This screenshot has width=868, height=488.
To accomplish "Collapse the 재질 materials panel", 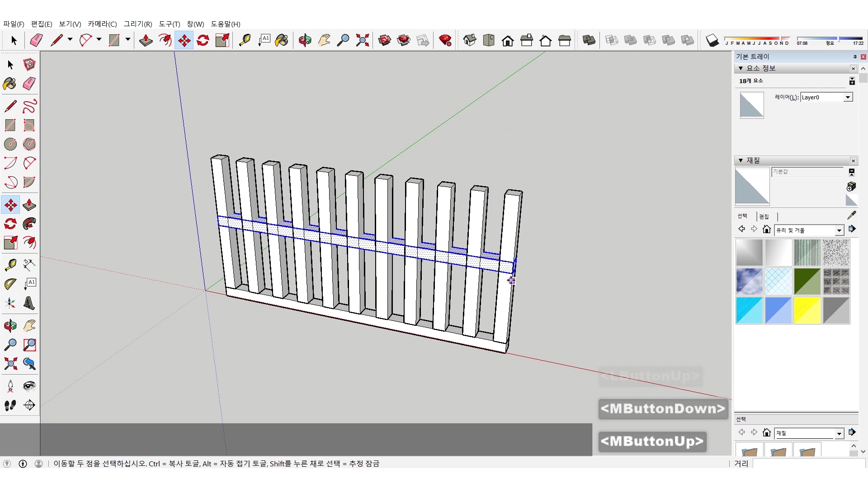I will pos(741,160).
